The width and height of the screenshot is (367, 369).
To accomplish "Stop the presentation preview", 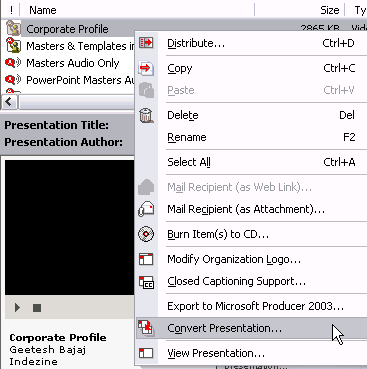I will pyautogui.click(x=37, y=308).
